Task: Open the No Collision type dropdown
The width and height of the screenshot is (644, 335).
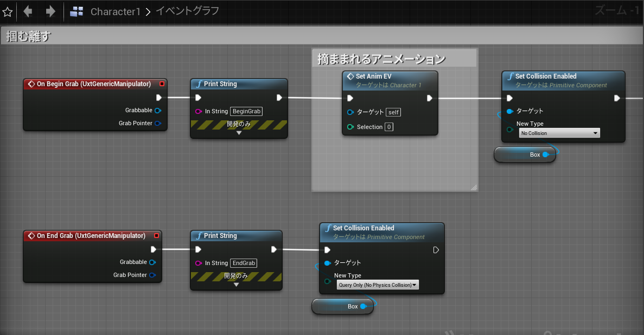Action: [x=559, y=133]
